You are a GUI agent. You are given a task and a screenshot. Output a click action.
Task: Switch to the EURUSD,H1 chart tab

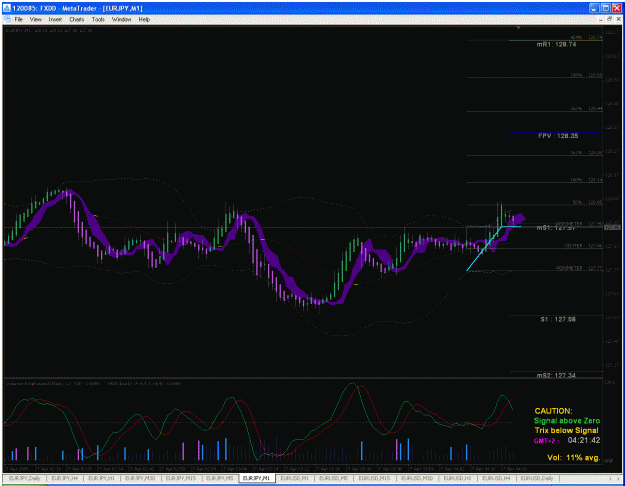457,478
